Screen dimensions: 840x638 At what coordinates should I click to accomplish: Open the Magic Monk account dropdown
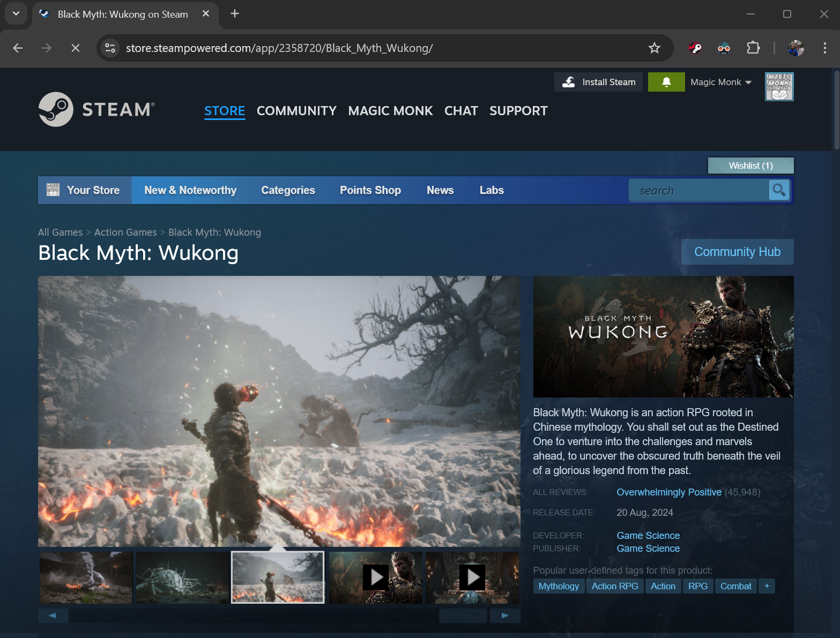[720, 82]
